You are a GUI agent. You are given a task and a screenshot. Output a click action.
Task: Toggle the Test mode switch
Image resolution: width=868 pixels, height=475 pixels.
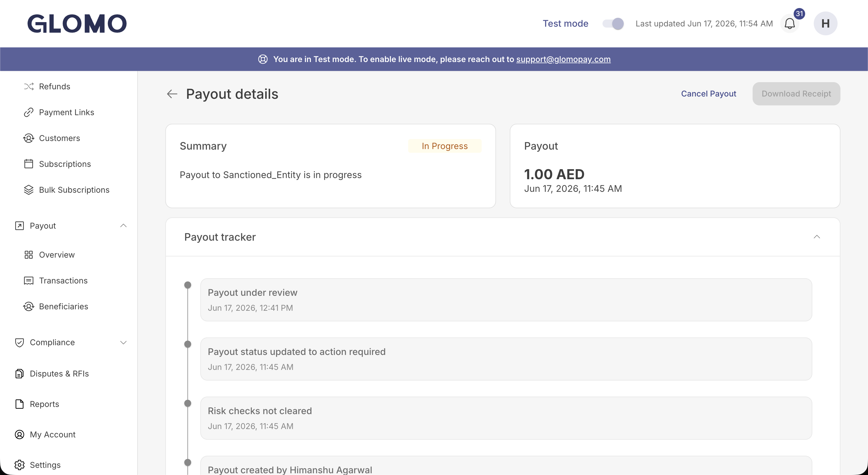point(613,24)
